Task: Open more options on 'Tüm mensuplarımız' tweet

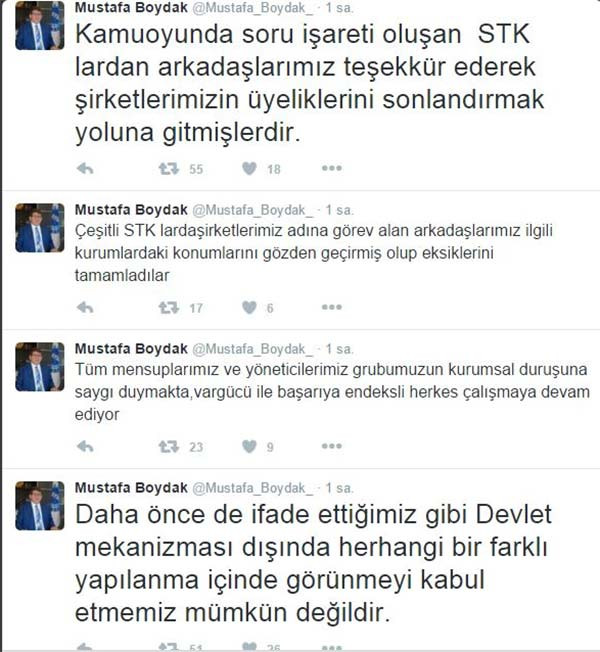Action: [x=331, y=446]
